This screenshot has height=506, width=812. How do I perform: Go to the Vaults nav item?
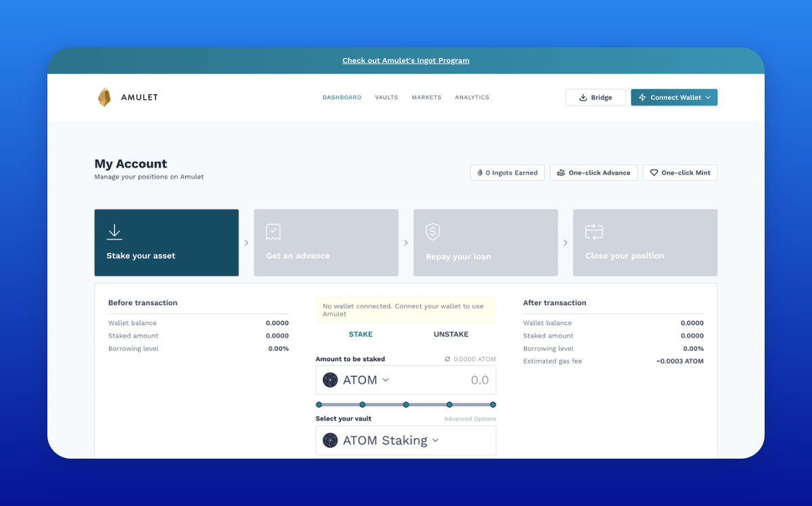[x=386, y=97]
